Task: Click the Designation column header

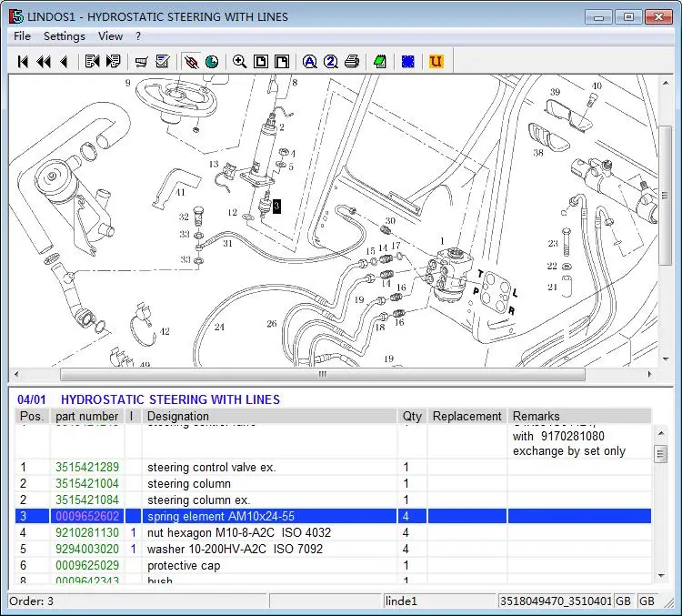Action: pos(269,416)
